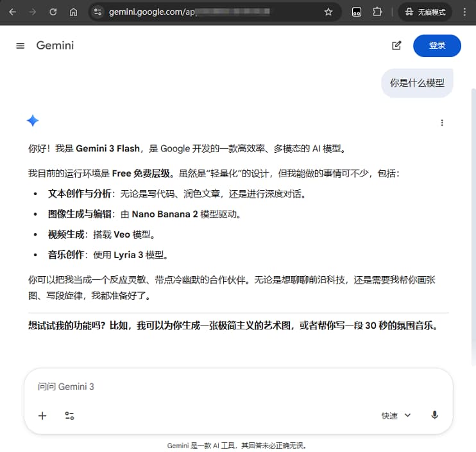476x452 pixels.
Task: Click the page vertical scrollbar
Action: coord(473,226)
